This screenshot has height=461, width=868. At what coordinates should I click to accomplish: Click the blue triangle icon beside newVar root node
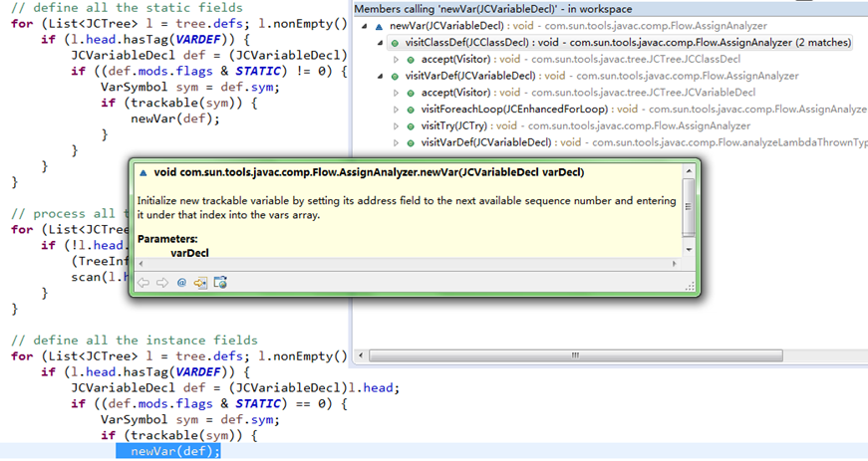(379, 26)
